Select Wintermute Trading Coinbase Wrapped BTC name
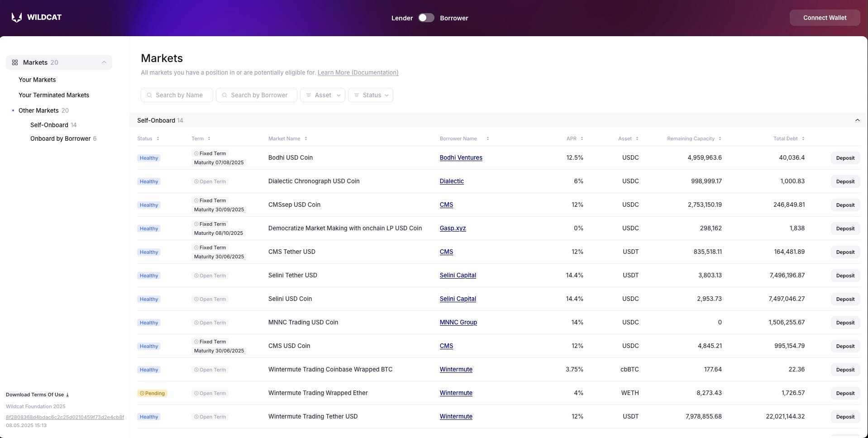The width and height of the screenshot is (868, 438). pos(330,369)
